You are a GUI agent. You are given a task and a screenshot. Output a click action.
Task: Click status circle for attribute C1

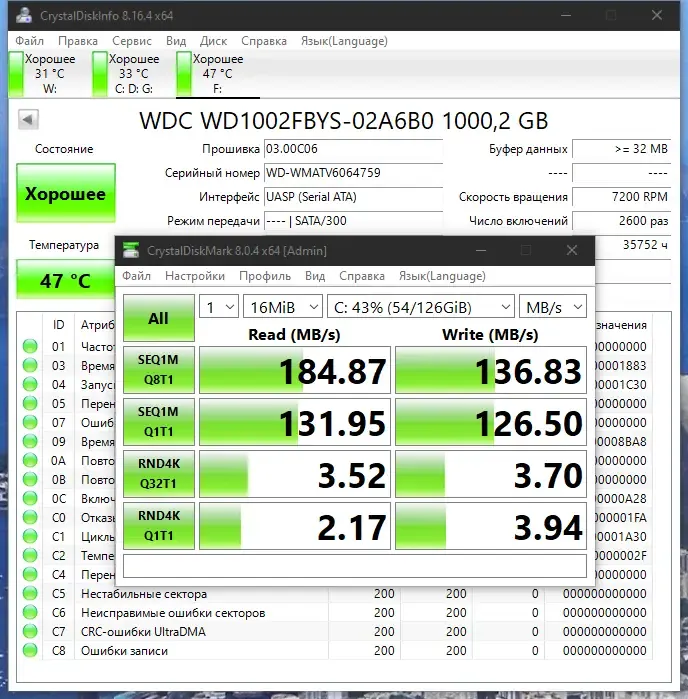point(30,536)
